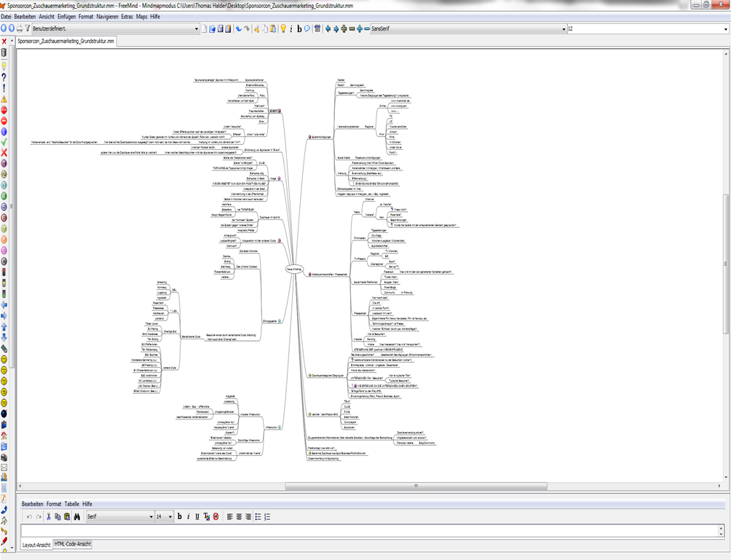This screenshot has width=731, height=560.
Task: Click the red round icon after the text color button
Action: tap(216, 516)
